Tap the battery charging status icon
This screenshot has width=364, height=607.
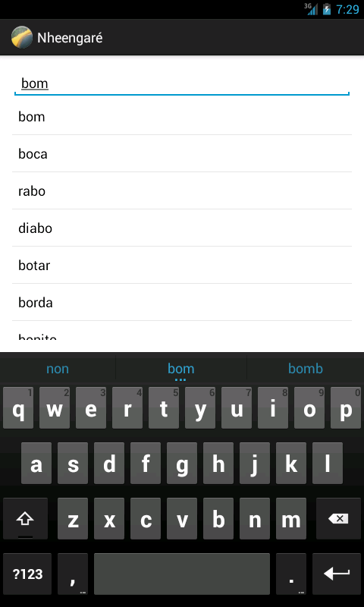(x=327, y=9)
